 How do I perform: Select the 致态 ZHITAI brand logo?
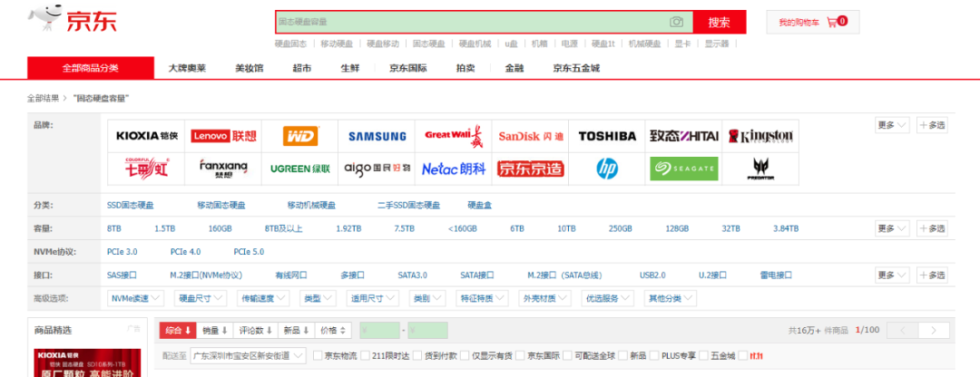[684, 135]
